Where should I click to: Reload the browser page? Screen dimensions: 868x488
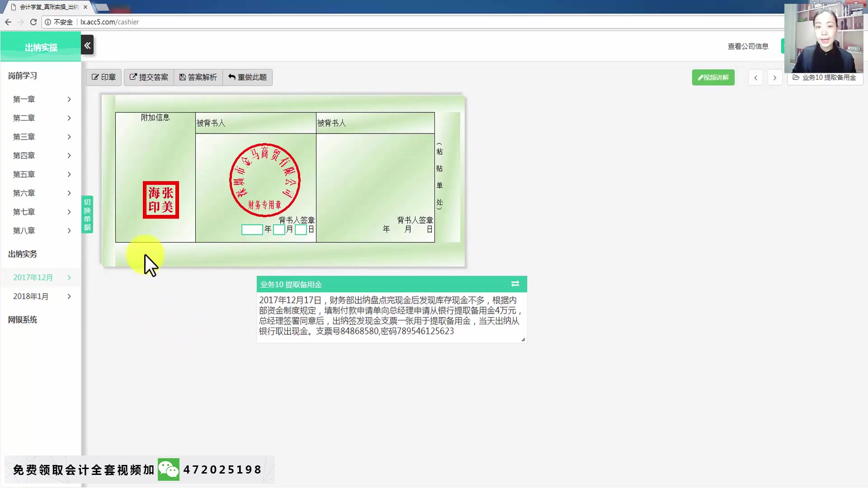(33, 22)
